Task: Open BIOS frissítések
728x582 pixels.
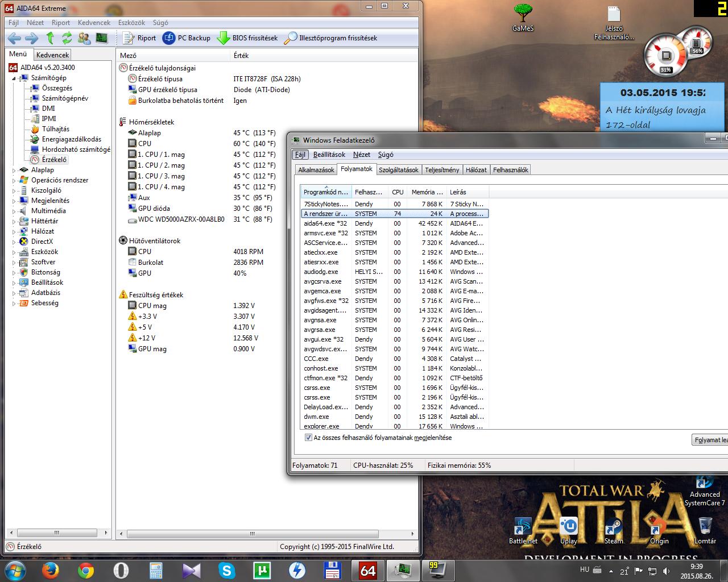Action: (247, 38)
